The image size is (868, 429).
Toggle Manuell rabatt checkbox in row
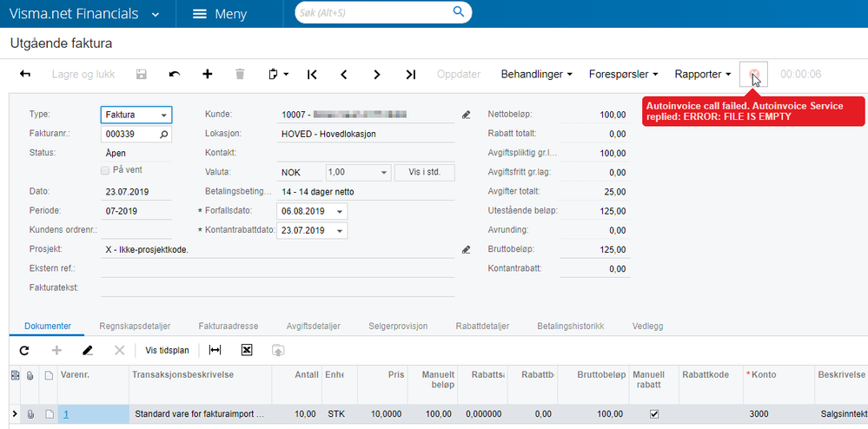click(x=654, y=413)
